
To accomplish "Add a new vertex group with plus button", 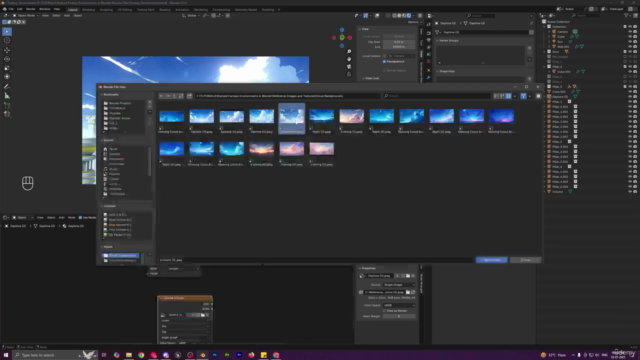I will [529, 48].
